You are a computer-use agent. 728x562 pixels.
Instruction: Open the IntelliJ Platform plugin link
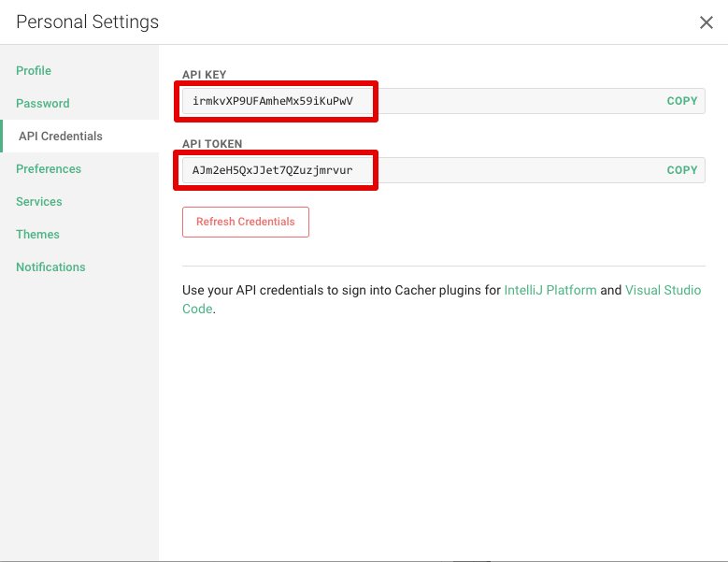pyautogui.click(x=550, y=291)
